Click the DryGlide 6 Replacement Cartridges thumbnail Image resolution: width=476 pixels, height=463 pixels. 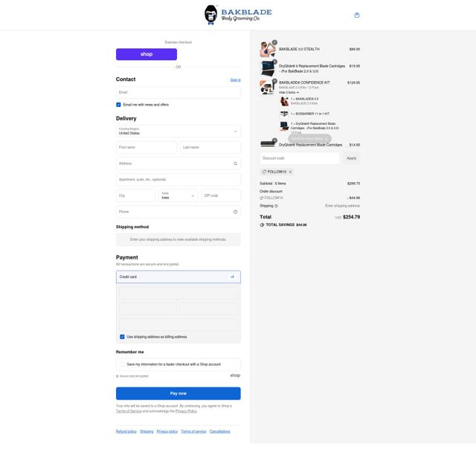268,68
